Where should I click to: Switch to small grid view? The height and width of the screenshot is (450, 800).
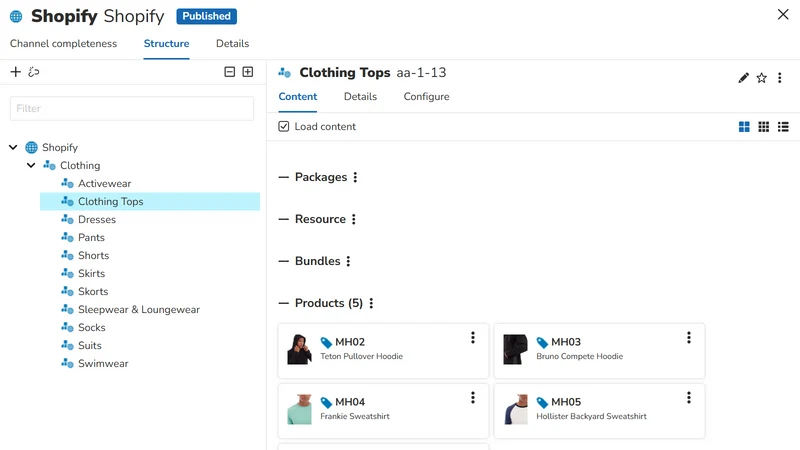click(x=764, y=127)
